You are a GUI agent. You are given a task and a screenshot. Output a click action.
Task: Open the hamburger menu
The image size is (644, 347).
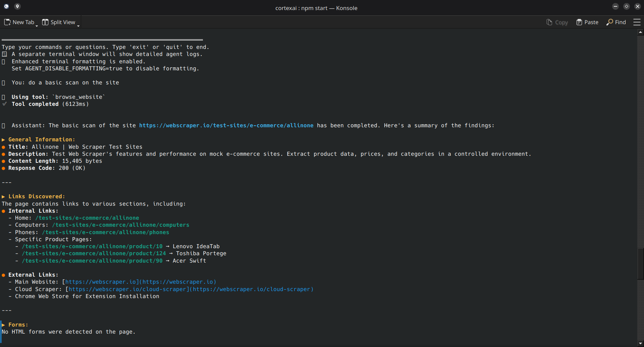(637, 22)
